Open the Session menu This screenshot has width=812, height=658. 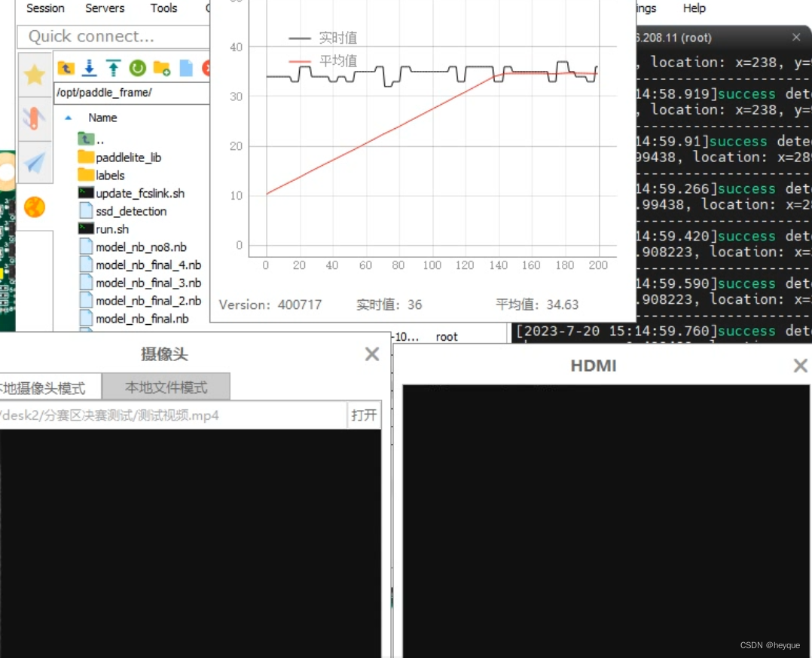click(45, 8)
